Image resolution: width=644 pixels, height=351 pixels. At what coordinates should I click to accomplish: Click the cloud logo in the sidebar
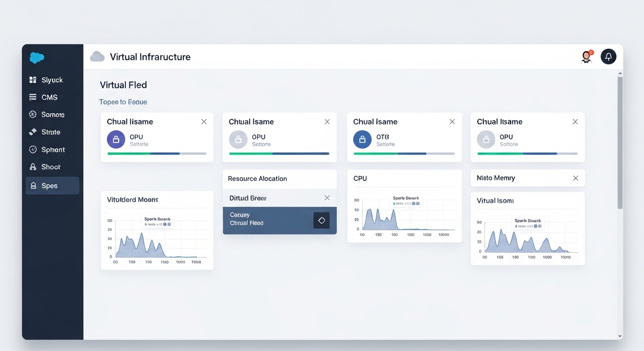36,58
